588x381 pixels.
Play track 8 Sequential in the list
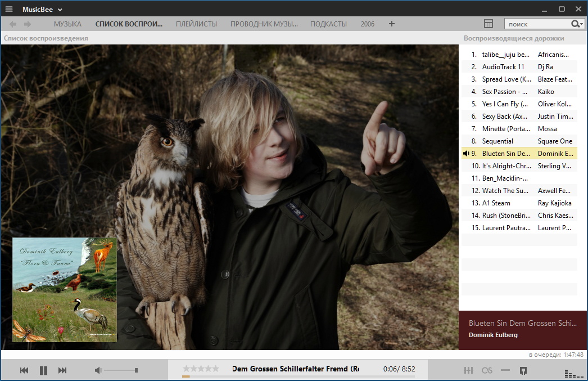[497, 141]
